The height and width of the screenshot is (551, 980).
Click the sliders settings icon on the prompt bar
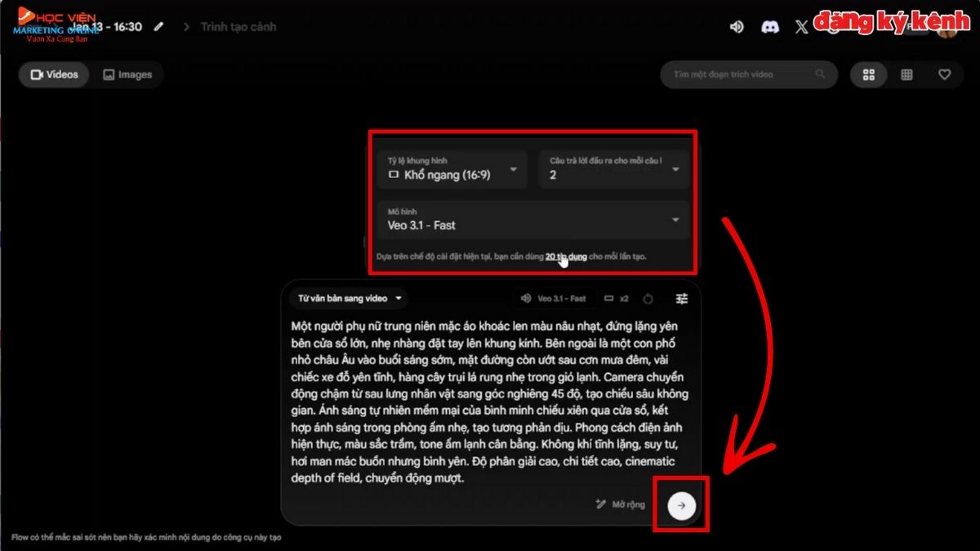coord(683,299)
